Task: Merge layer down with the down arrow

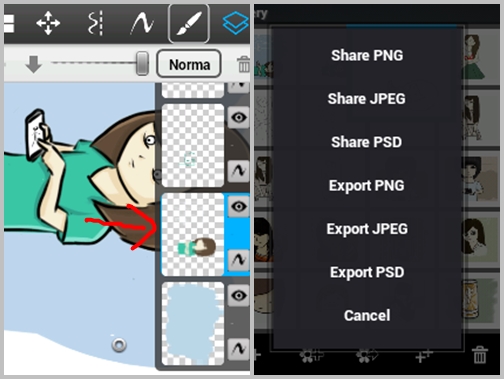Action: 33,64
